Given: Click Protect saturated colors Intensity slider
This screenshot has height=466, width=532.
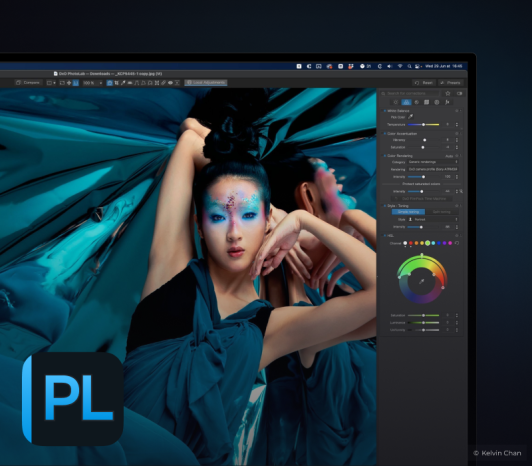Looking at the screenshot, I should coord(422,191).
